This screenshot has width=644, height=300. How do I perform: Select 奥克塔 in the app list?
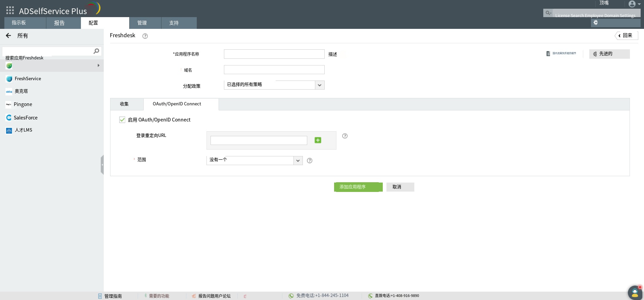click(x=21, y=91)
